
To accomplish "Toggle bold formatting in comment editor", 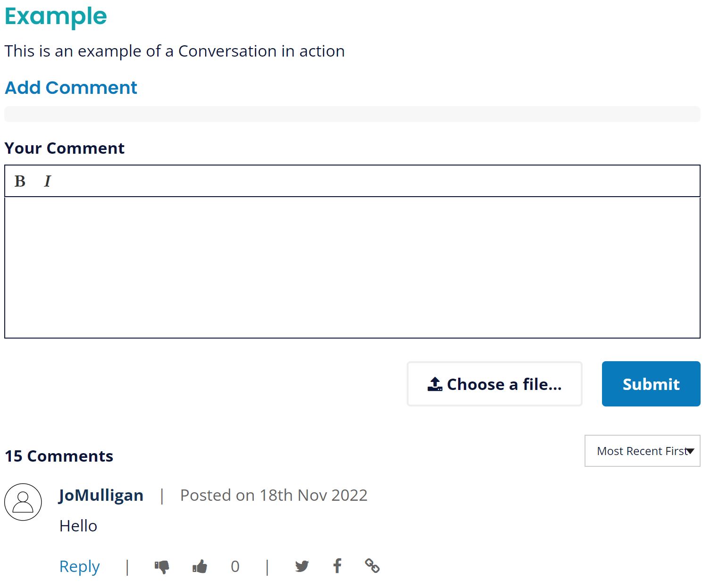I will click(20, 181).
